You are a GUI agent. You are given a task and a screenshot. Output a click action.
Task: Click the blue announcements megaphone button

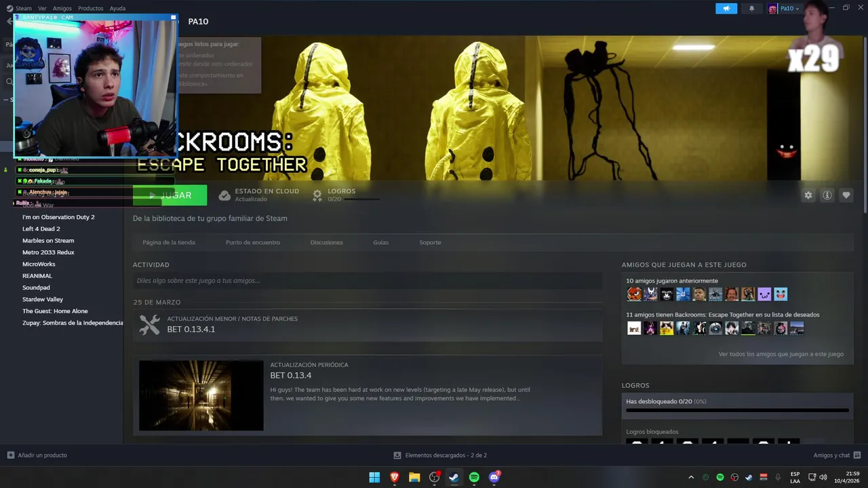[x=726, y=8]
